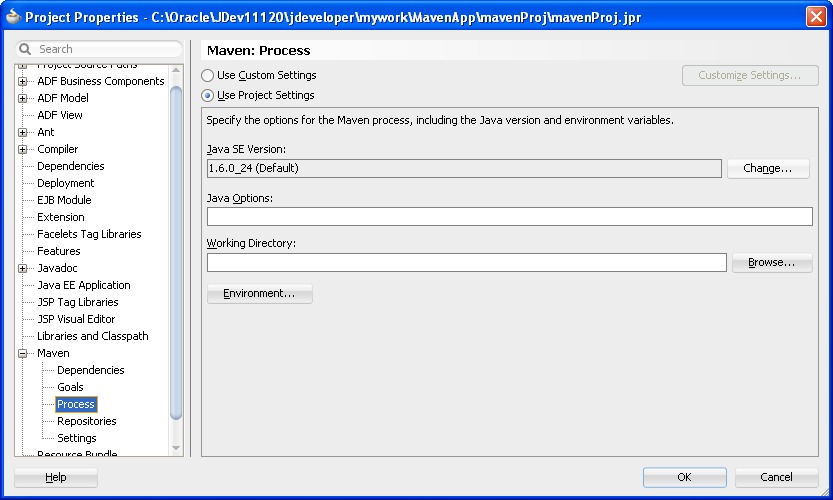Select the Maven tree label
This screenshot has height=500, width=833.
(x=53, y=353)
